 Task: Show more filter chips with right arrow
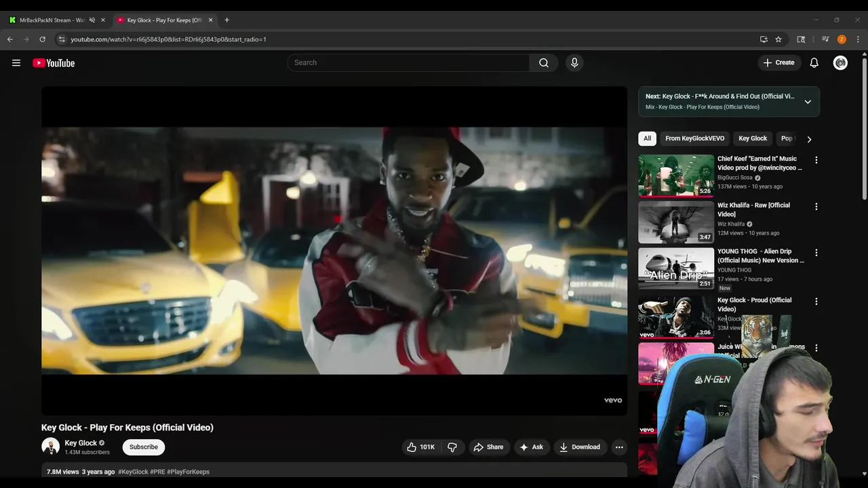(x=809, y=139)
